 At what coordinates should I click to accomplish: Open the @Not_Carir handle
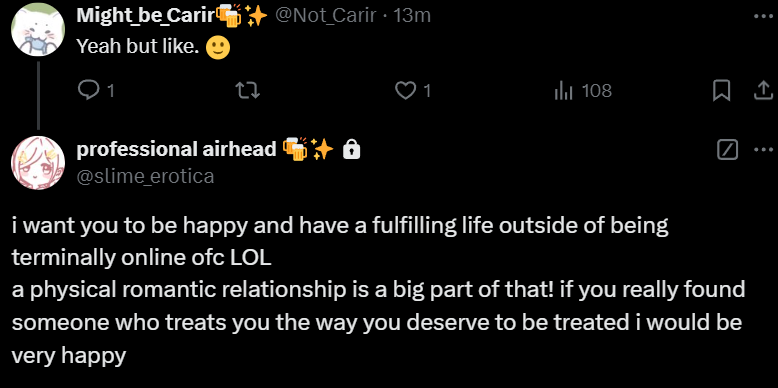coord(325,16)
